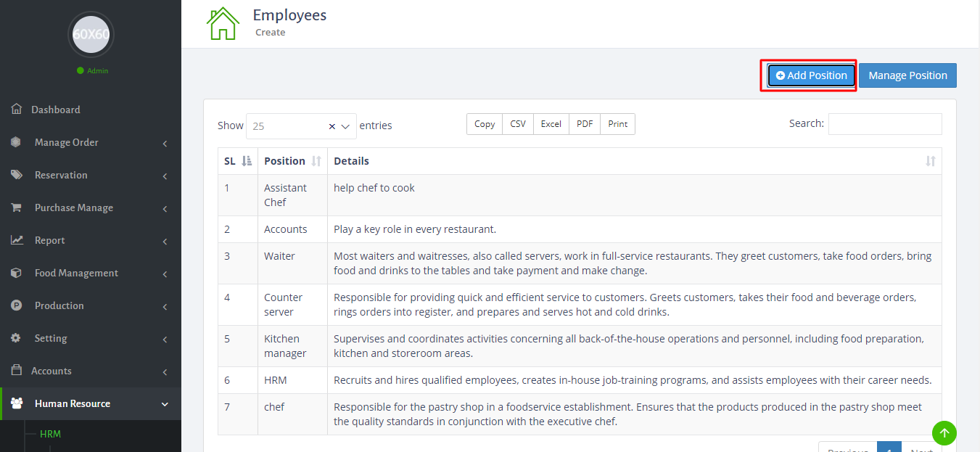Export table using the PDF button
This screenshot has width=980, height=452.
point(585,124)
